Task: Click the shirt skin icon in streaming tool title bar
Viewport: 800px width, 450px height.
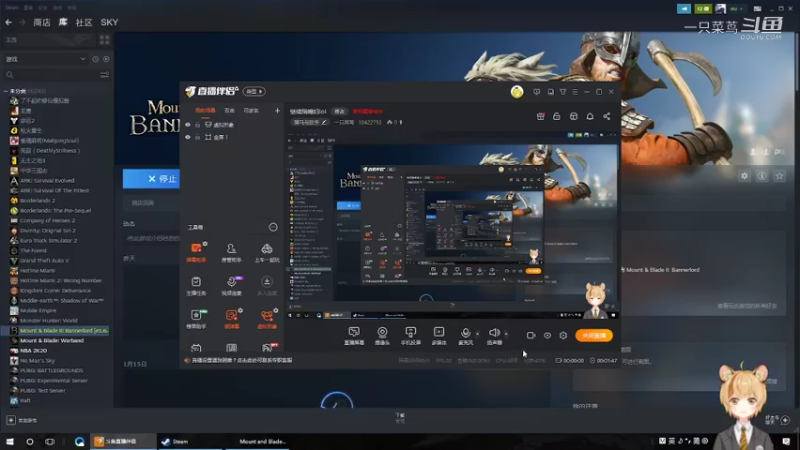Action: click(x=563, y=92)
